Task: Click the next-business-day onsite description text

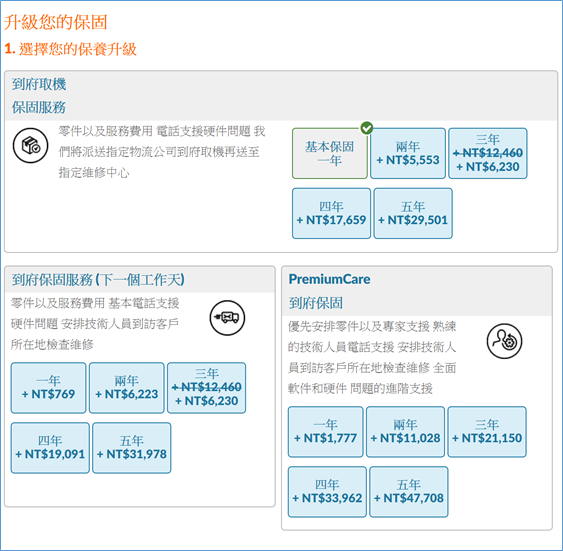Action: tap(95, 324)
